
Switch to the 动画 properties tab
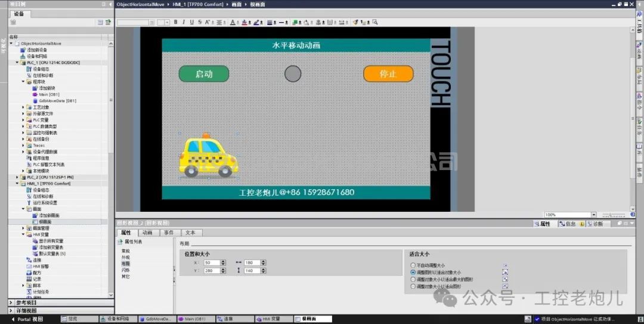[x=147, y=233]
